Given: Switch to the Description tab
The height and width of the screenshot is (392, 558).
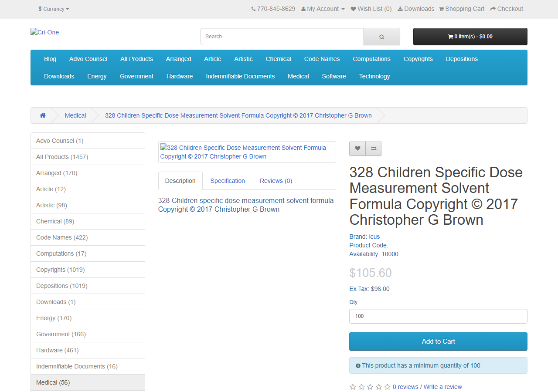Looking at the screenshot, I should 180,181.
